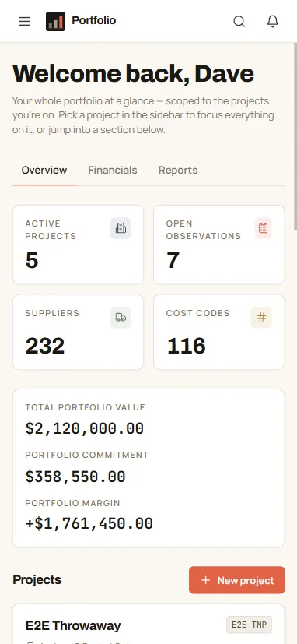Switch to the Financials tab

pyautogui.click(x=113, y=171)
